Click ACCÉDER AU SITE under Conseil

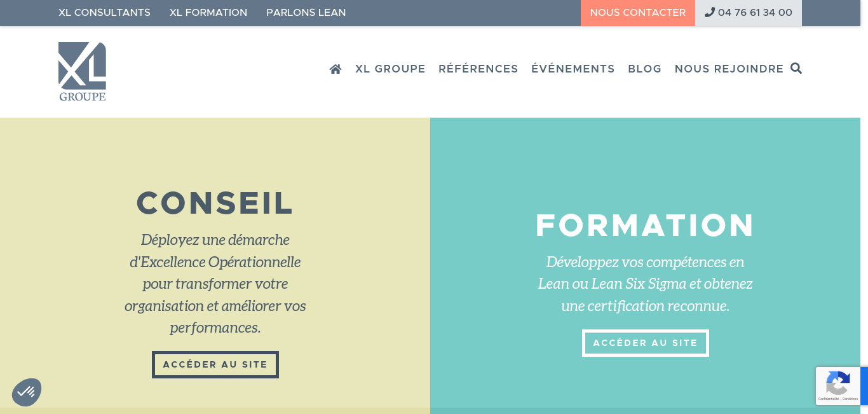pyautogui.click(x=215, y=364)
